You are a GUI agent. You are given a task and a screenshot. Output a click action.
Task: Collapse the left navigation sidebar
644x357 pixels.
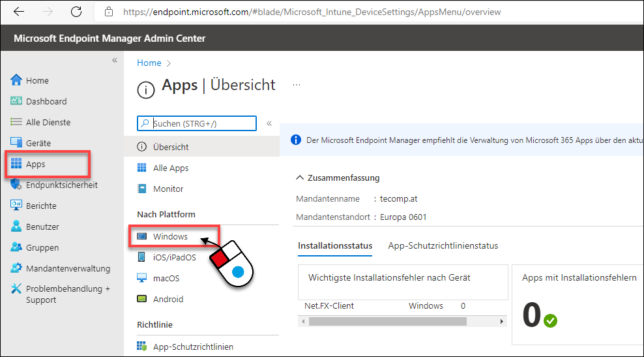click(115, 60)
